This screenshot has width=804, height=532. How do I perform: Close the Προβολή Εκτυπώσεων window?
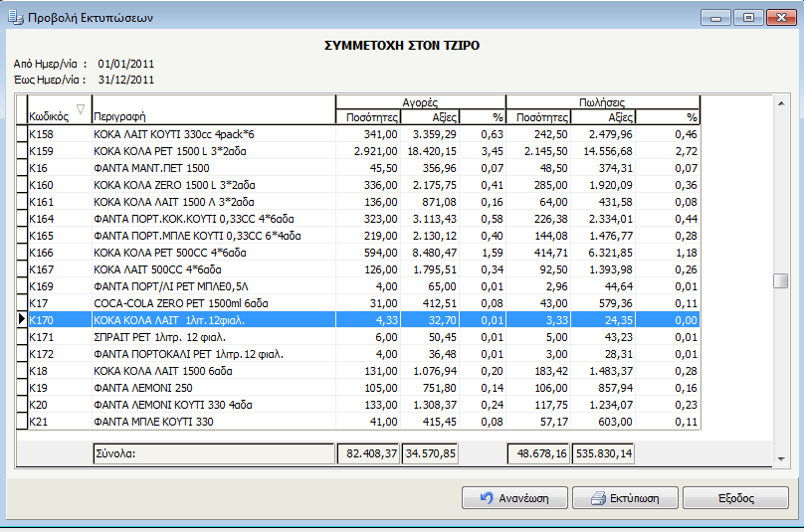coord(781,18)
